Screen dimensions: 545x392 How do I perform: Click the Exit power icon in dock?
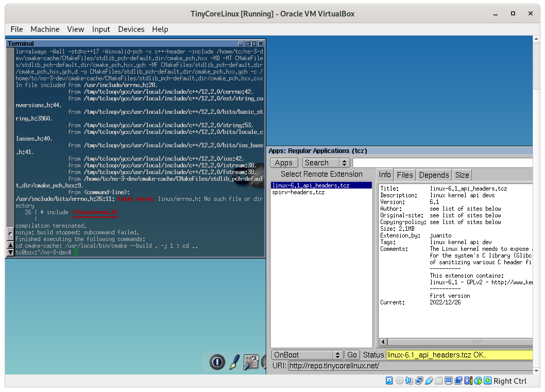click(217, 362)
